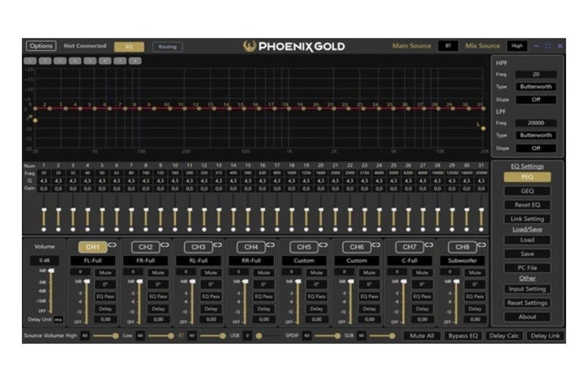588x386 pixels.
Task: Open the HPF Type Butterworth dropdown
Action: (536, 87)
